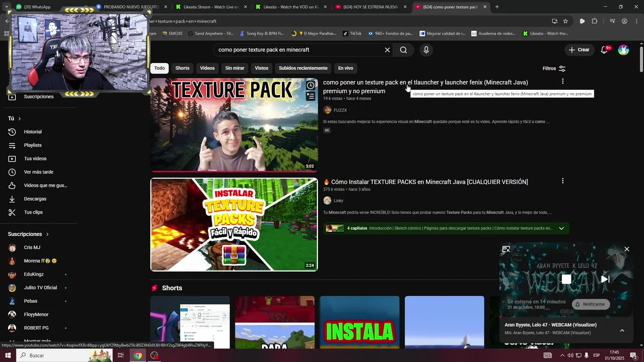Select the Videos filter chip
644x362 pixels.
tap(207, 68)
